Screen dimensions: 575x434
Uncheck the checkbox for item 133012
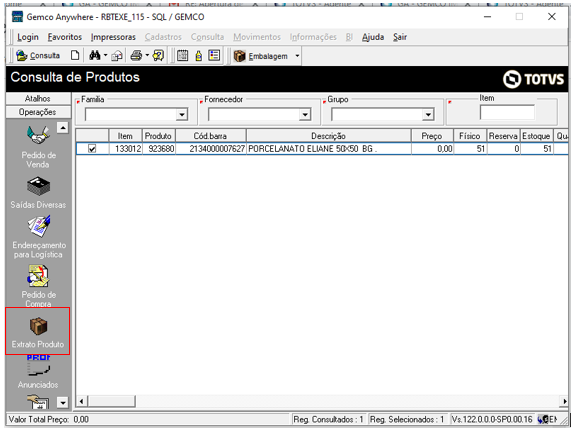(x=92, y=149)
